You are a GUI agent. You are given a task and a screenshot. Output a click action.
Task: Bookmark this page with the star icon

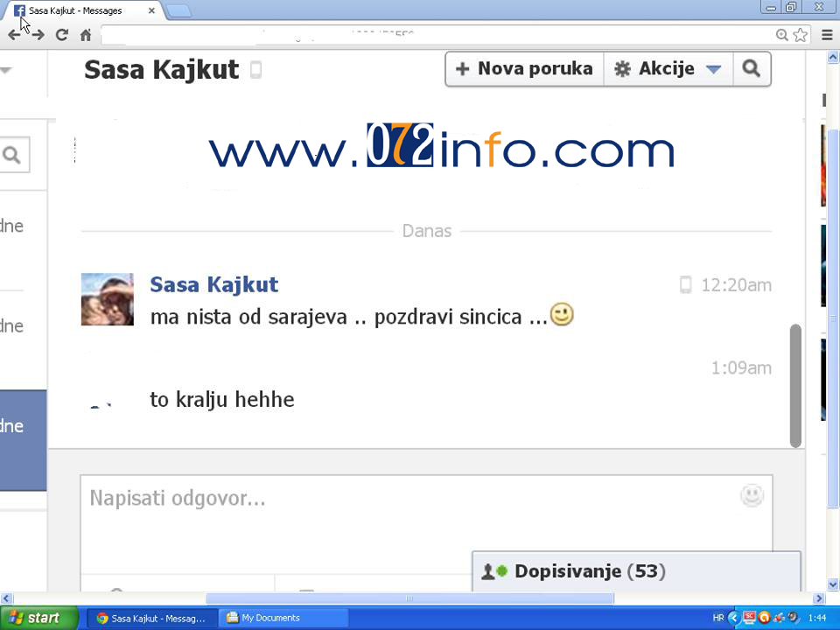800,35
